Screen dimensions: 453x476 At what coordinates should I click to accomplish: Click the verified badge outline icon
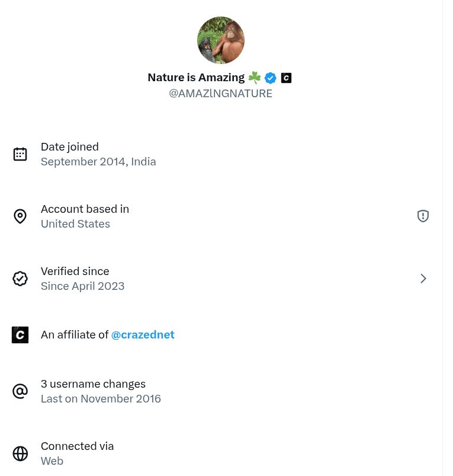[x=20, y=279]
